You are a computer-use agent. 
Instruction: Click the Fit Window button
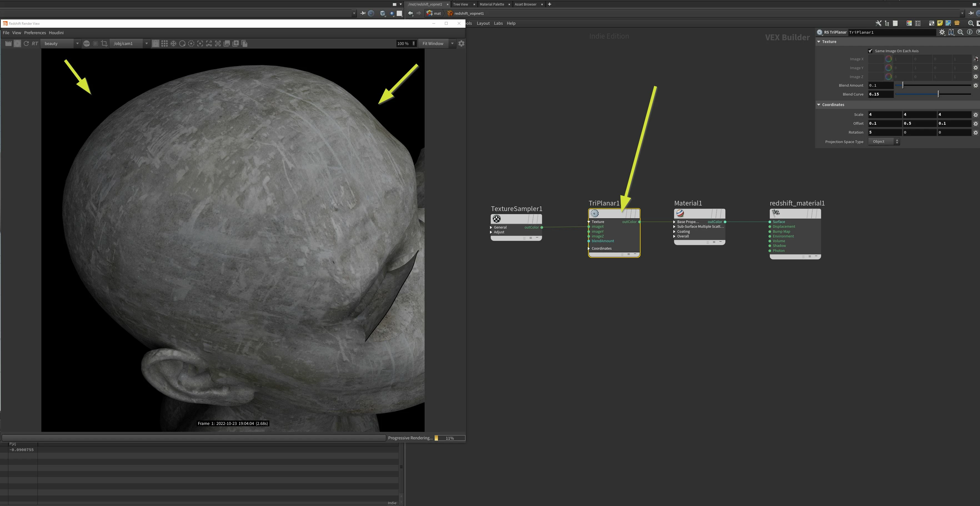click(x=433, y=43)
